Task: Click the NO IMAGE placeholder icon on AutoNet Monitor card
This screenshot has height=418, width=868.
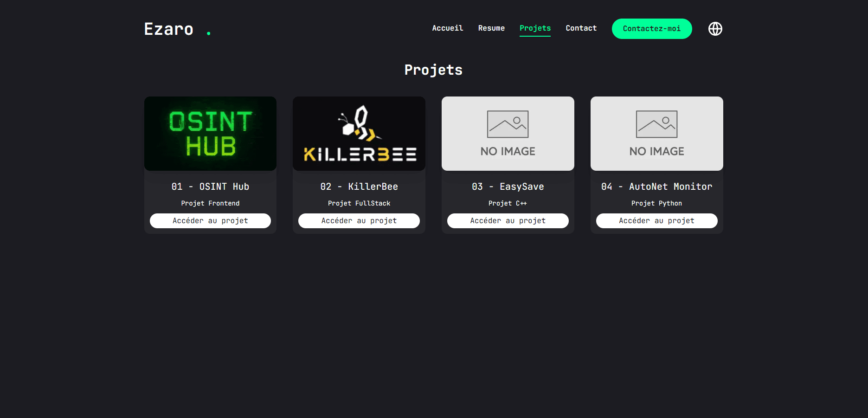Action: tap(656, 124)
